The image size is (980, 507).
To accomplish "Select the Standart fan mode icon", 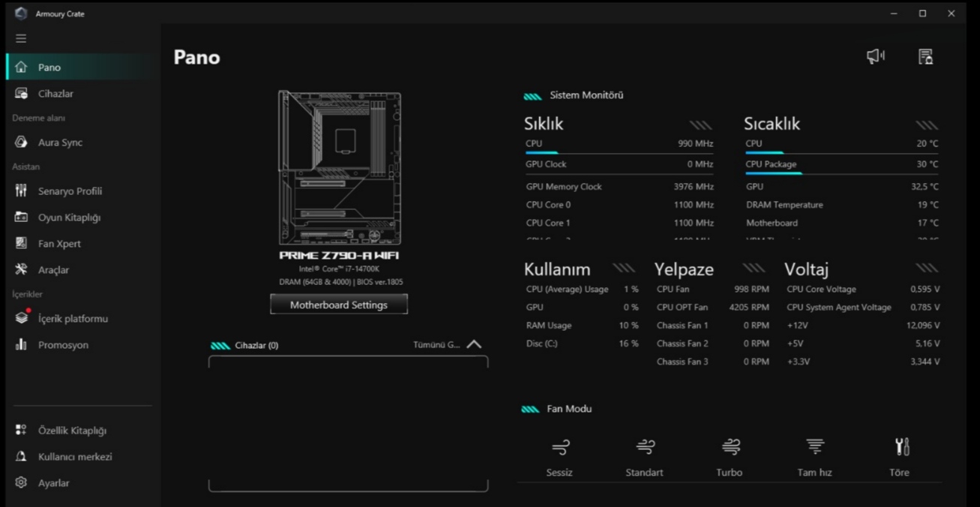I will tap(645, 447).
